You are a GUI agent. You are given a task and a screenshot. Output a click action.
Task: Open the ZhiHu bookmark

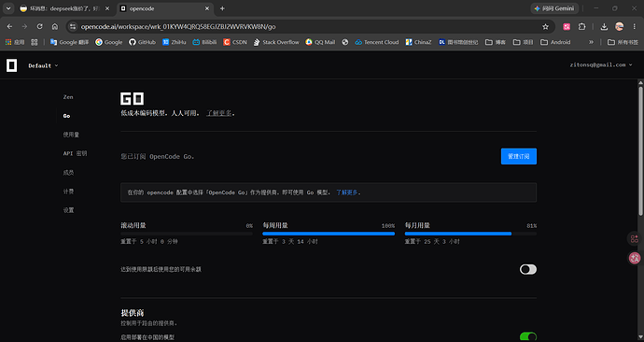click(175, 42)
